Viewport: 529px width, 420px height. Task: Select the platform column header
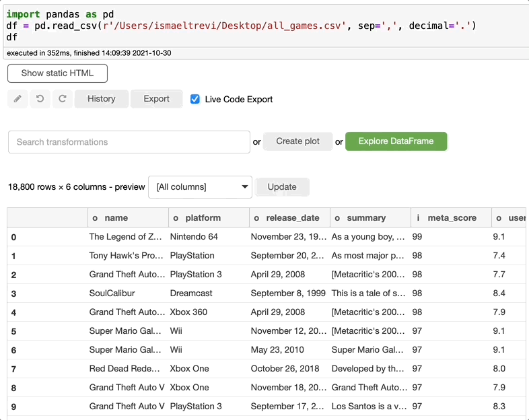(x=209, y=218)
